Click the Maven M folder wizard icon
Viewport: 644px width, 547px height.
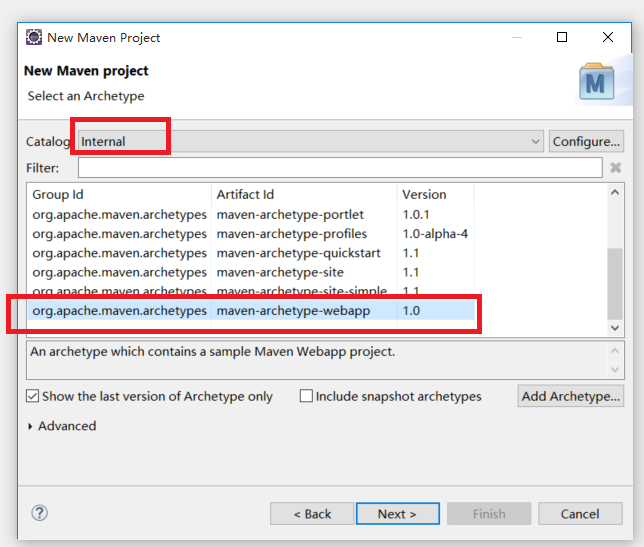[x=596, y=81]
